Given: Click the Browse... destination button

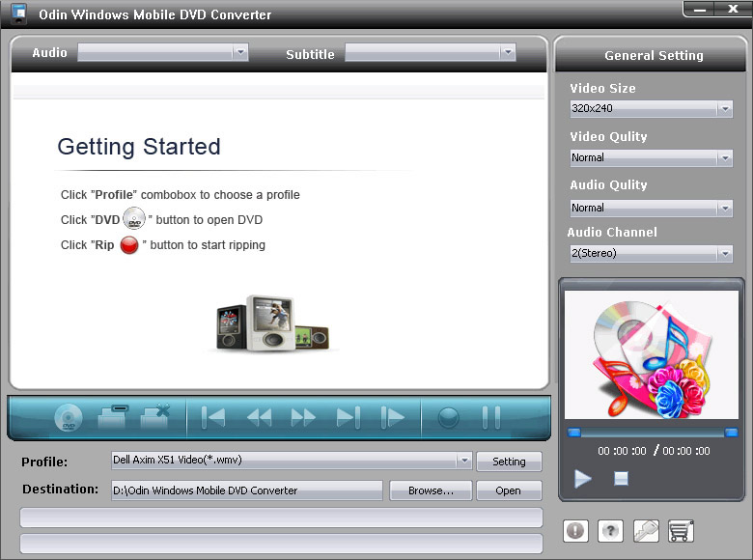Looking at the screenshot, I should [431, 490].
